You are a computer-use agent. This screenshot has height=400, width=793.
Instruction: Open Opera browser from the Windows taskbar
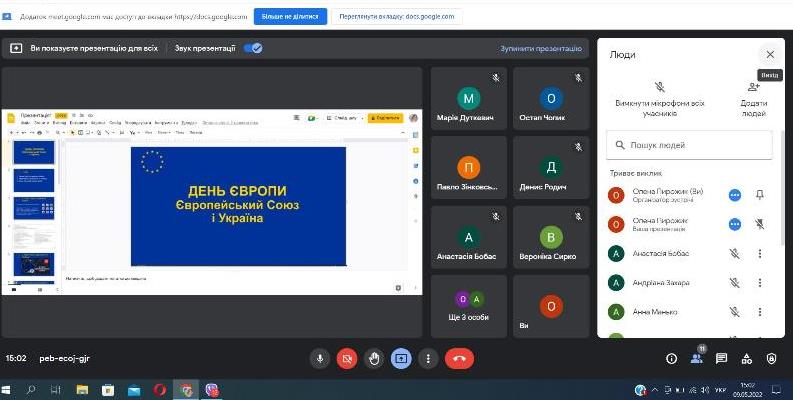[x=158, y=389]
